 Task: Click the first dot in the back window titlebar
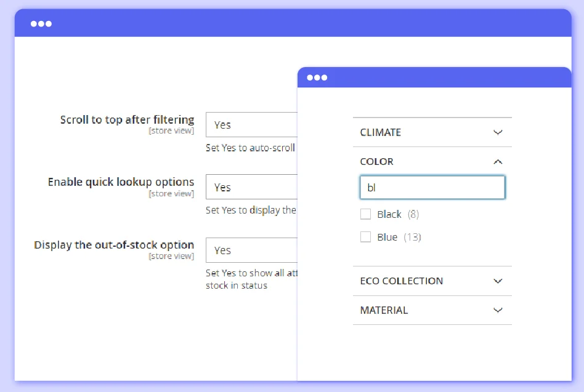[33, 23]
